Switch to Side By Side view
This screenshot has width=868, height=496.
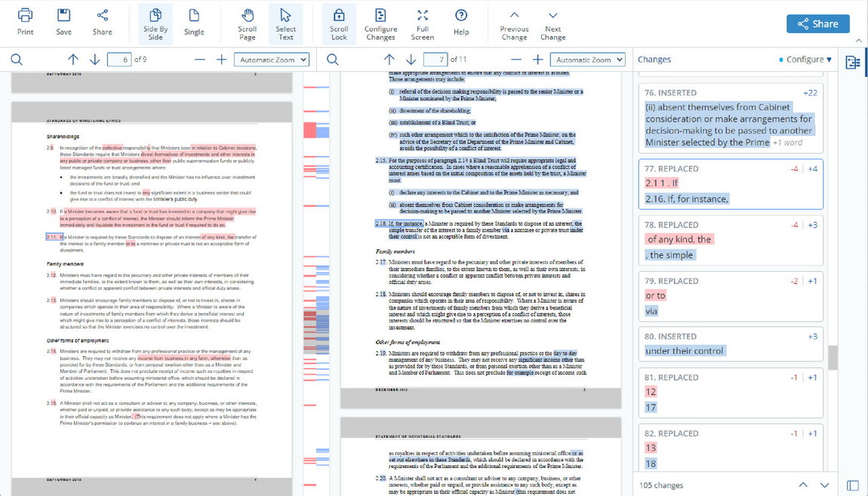pos(155,23)
